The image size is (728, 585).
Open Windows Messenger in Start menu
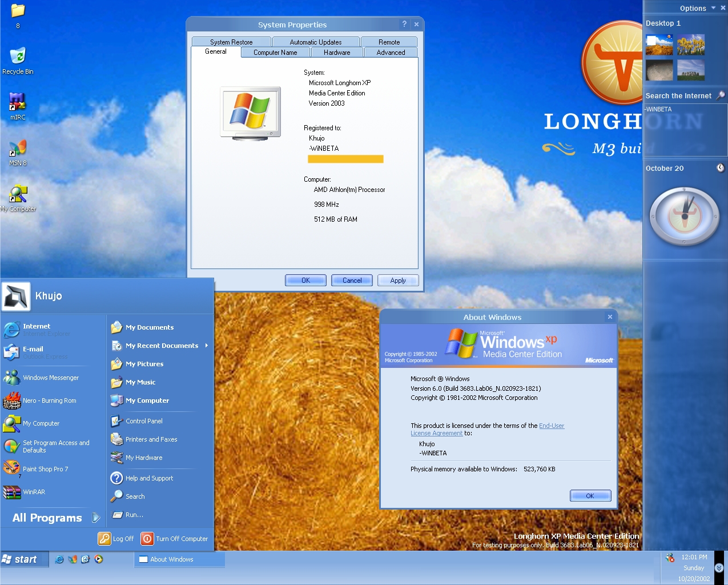tap(50, 378)
